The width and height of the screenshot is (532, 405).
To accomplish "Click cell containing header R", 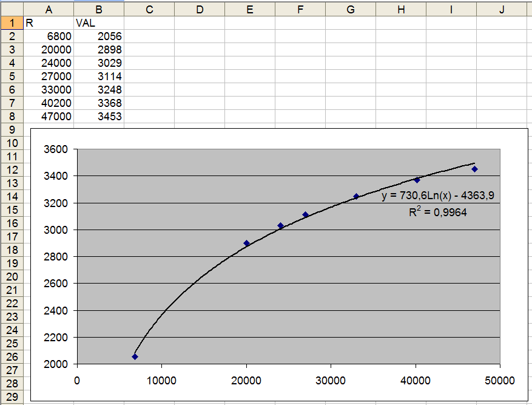I will coord(49,22).
